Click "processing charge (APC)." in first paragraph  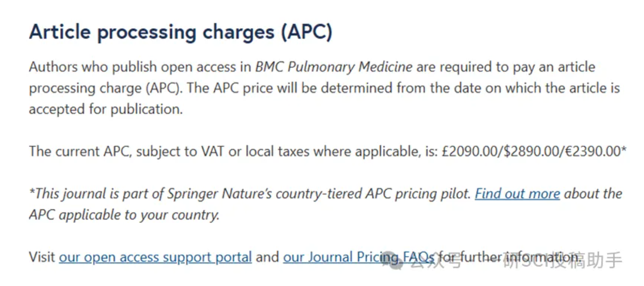(x=105, y=88)
